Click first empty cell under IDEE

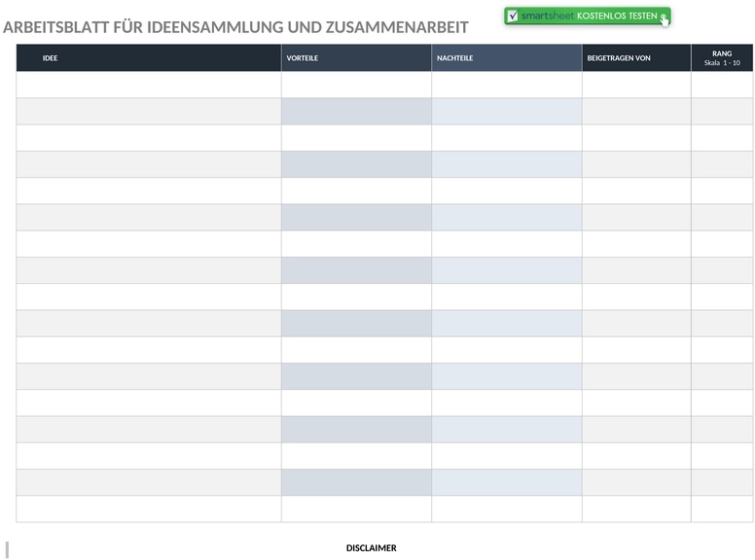click(x=149, y=85)
